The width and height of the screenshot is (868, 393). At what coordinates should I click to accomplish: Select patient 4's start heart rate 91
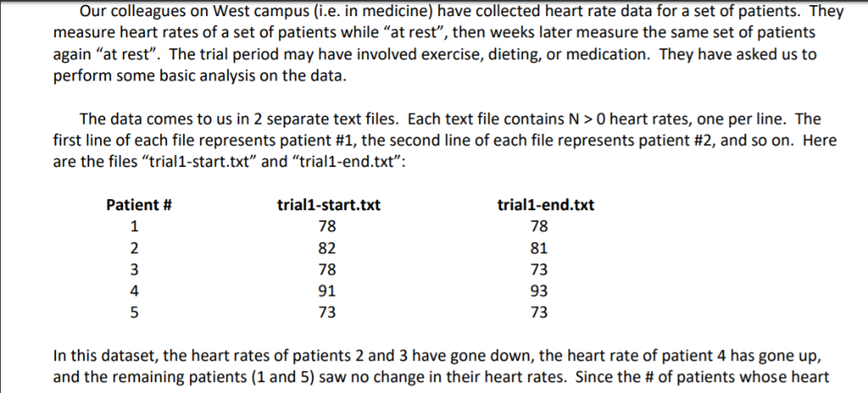point(327,291)
